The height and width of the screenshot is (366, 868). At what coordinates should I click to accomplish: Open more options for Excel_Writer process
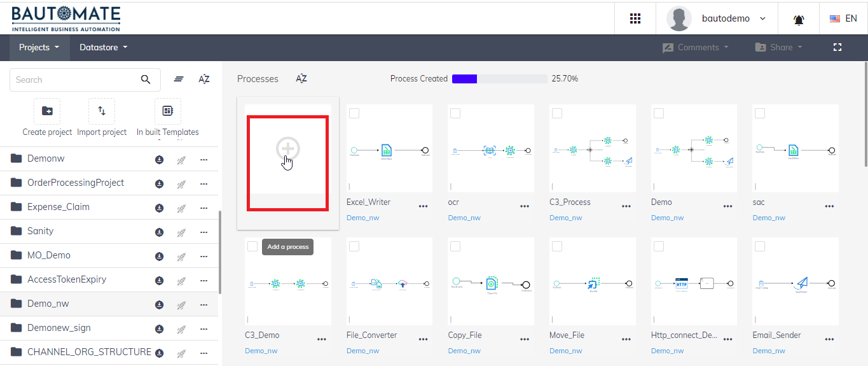[x=423, y=206]
